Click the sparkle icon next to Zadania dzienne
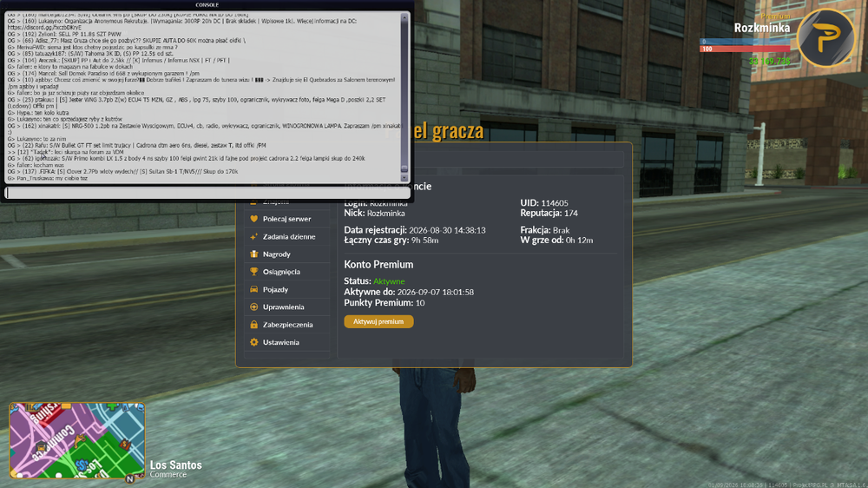Image resolution: width=868 pixels, height=488 pixels. (253, 236)
